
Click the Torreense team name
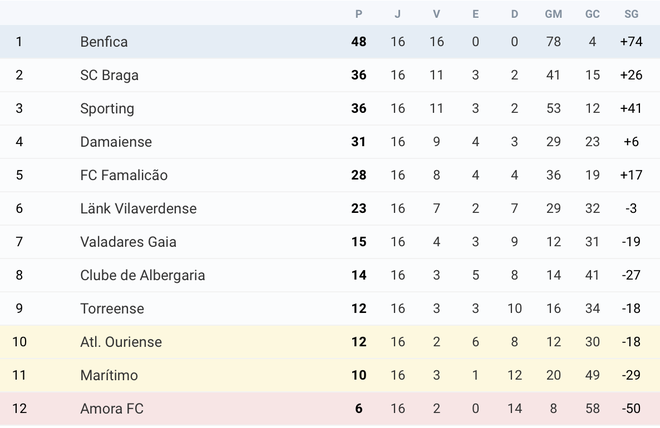[112, 308]
